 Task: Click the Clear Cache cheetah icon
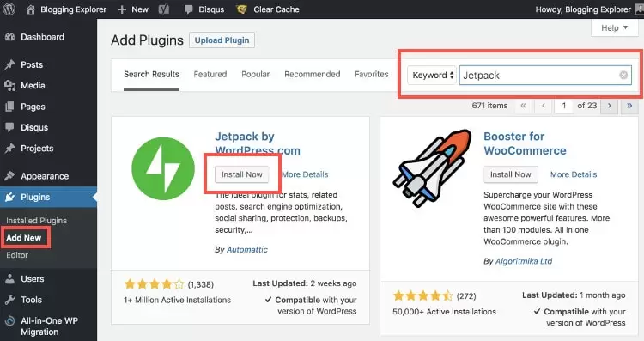[241, 9]
